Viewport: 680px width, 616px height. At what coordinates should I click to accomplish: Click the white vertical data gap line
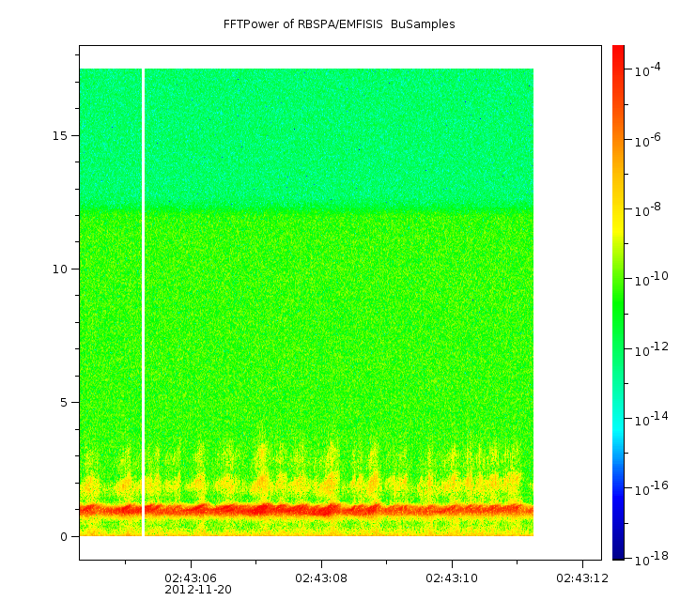(x=143, y=300)
